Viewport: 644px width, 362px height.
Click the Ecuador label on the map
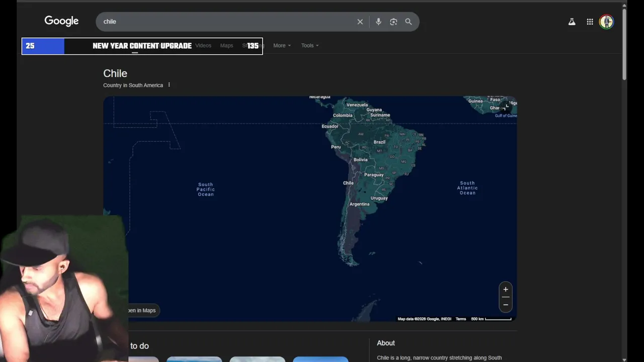tap(330, 126)
